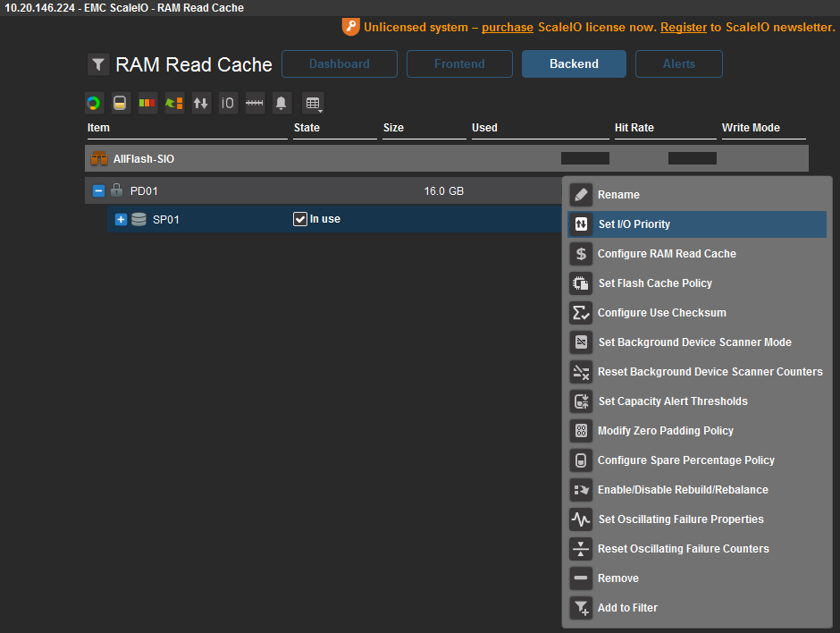Click the Used column header
840x633 pixels.
[x=485, y=128]
